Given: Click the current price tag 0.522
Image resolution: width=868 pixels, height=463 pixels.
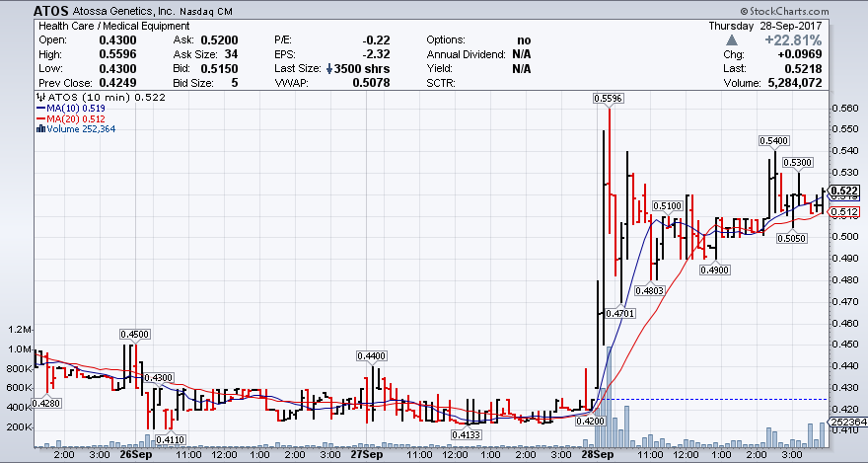Looking at the screenshot, I should pos(843,192).
